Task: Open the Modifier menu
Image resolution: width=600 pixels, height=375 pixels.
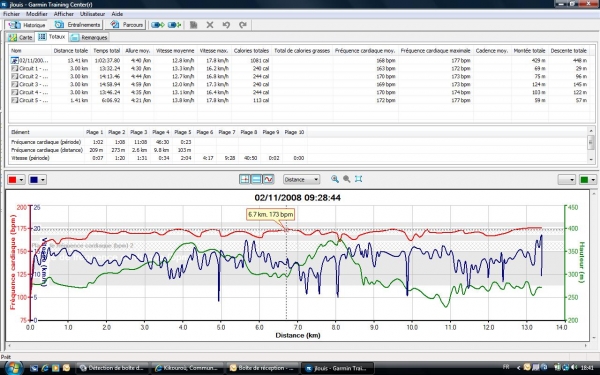Action: click(x=37, y=14)
